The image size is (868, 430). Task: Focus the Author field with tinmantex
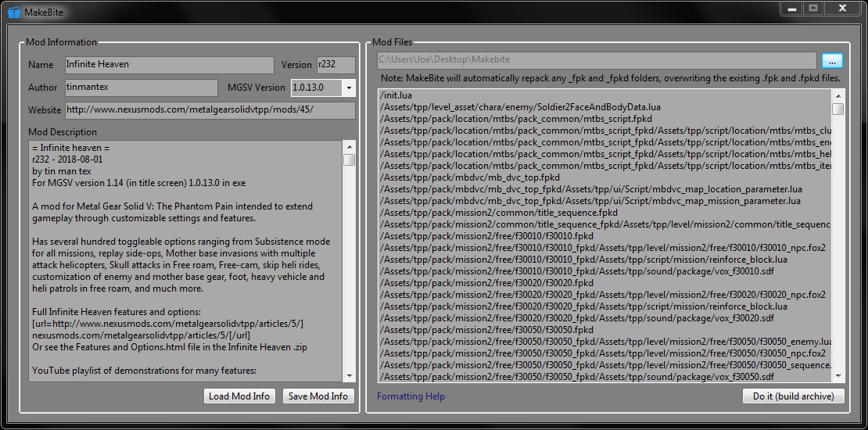coord(141,88)
